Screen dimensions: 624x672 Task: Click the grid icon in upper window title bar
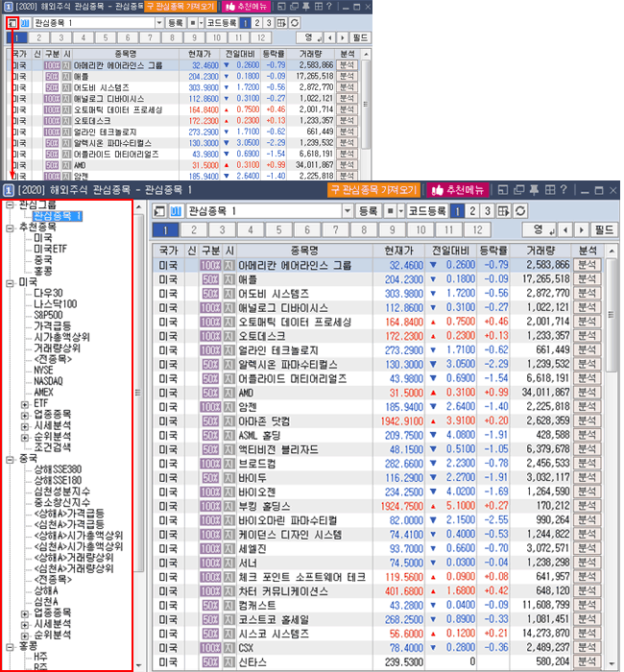[x=319, y=7]
